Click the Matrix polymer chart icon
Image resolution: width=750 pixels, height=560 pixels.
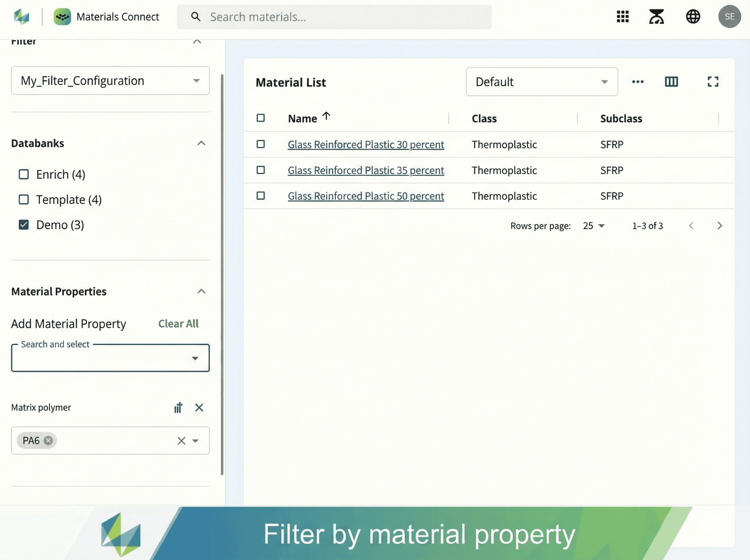click(178, 407)
